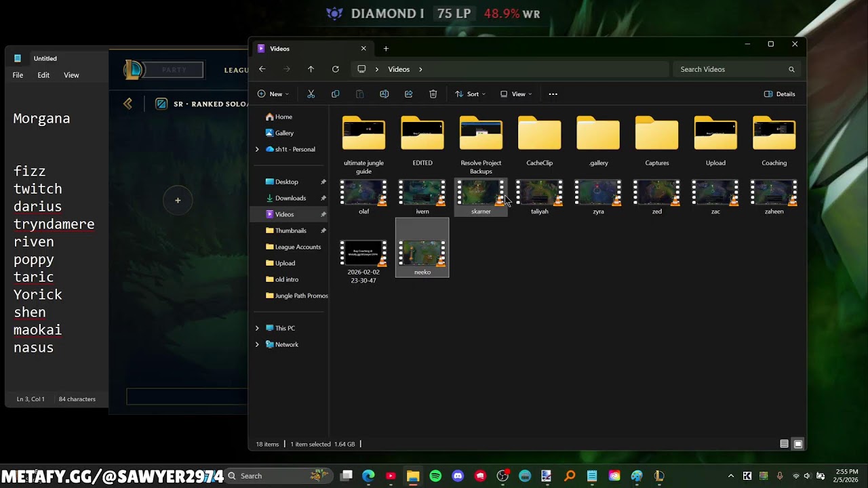Click the Rename icon in Explorer toolbar
868x488 pixels.
(384, 94)
